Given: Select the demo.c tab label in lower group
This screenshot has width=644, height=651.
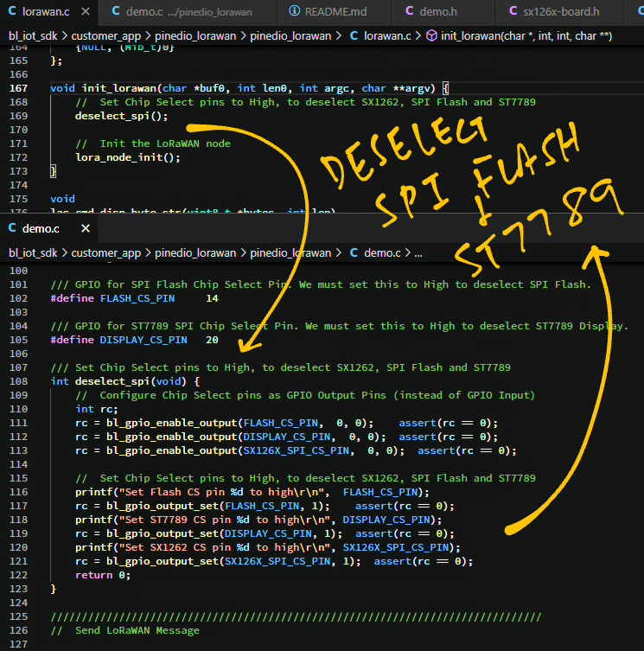Looking at the screenshot, I should point(41,229).
